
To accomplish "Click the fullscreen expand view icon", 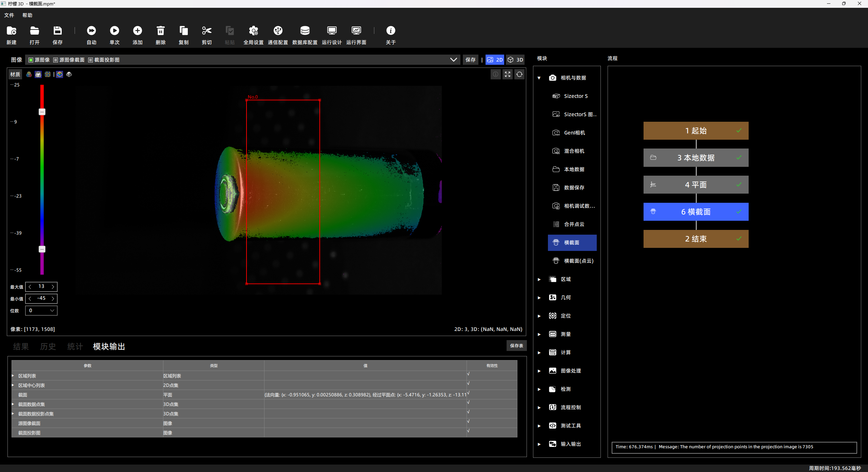I will click(x=508, y=74).
